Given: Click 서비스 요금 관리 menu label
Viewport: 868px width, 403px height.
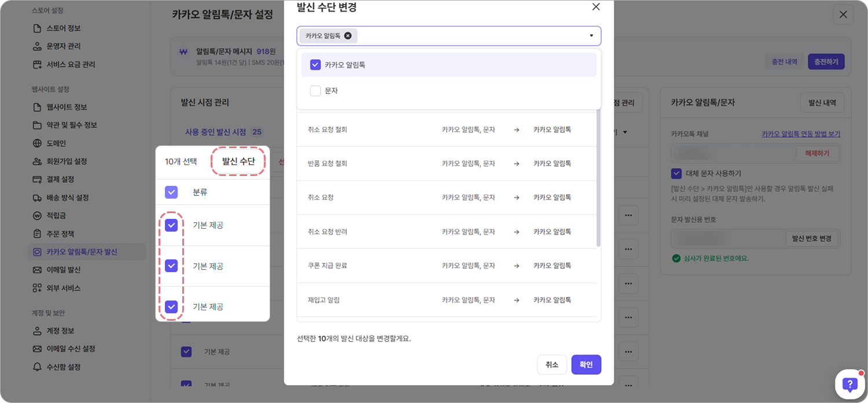Looking at the screenshot, I should click(71, 64).
